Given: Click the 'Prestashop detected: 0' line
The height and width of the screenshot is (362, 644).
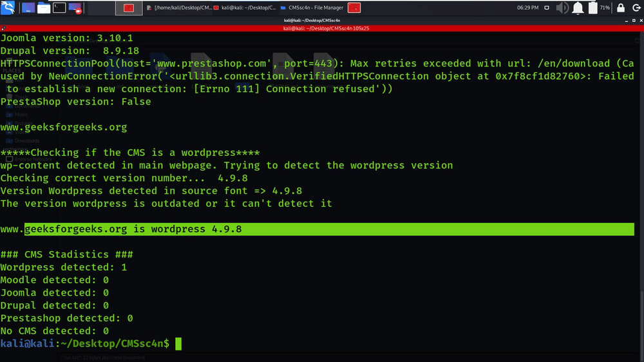Looking at the screenshot, I should [66, 318].
